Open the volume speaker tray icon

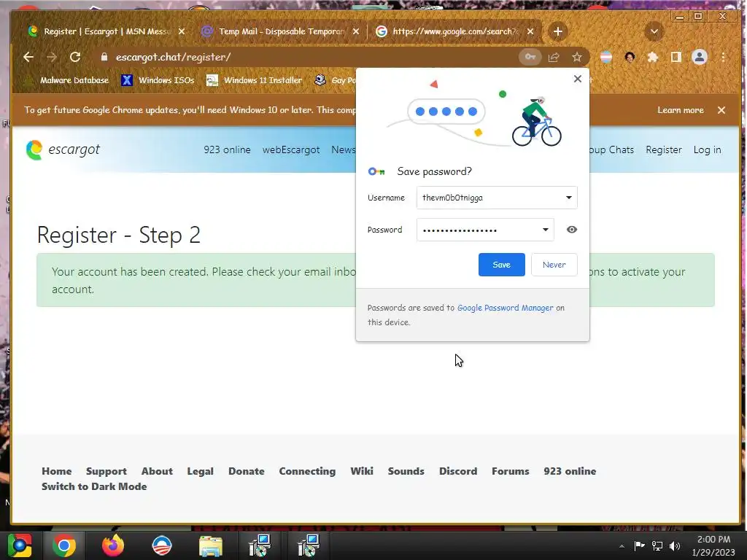[x=675, y=545]
